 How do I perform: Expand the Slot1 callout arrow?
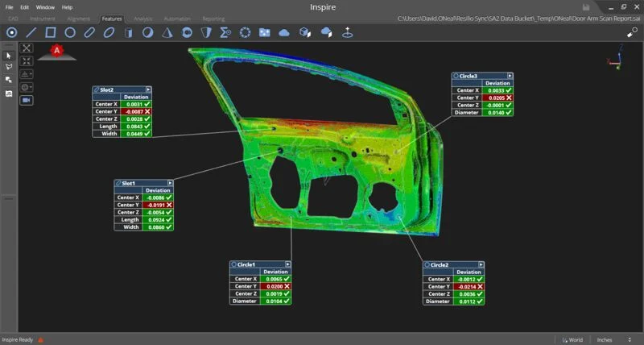point(170,183)
